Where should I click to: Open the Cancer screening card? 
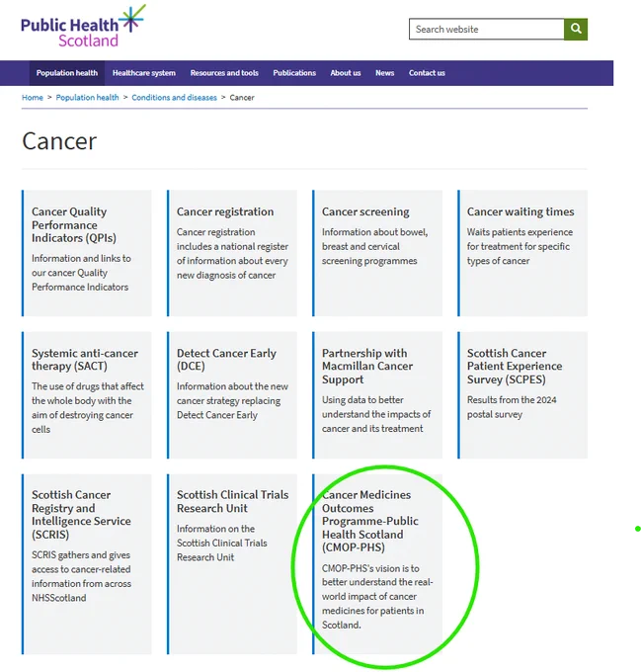click(x=377, y=253)
